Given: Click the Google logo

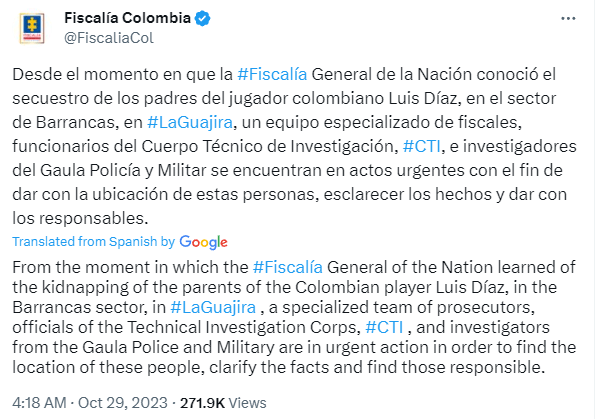Looking at the screenshot, I should coord(204,242).
